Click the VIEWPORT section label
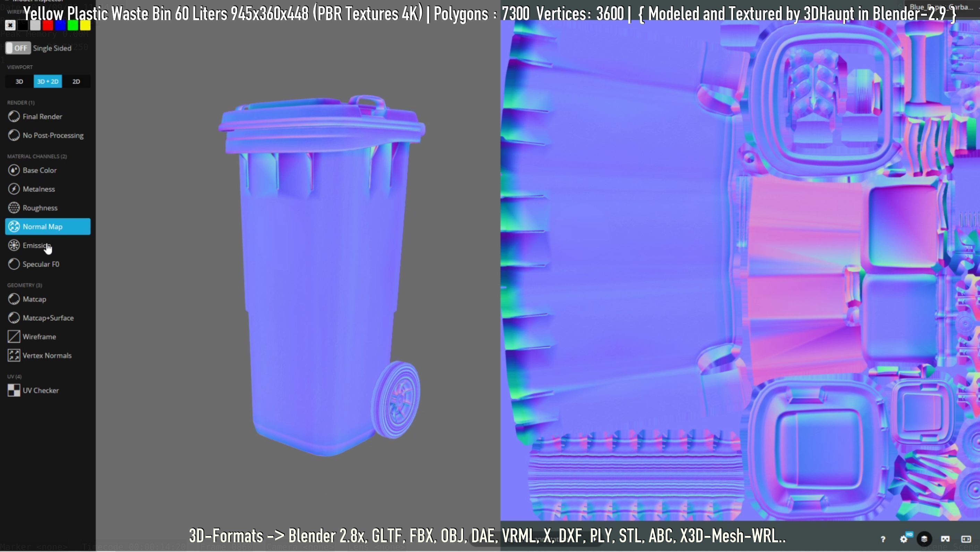 20,67
